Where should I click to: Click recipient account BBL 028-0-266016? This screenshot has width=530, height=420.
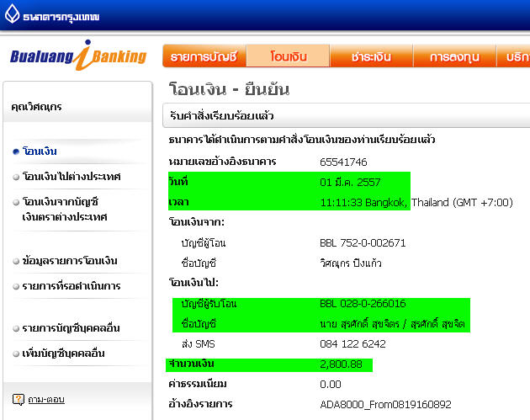[x=363, y=303]
